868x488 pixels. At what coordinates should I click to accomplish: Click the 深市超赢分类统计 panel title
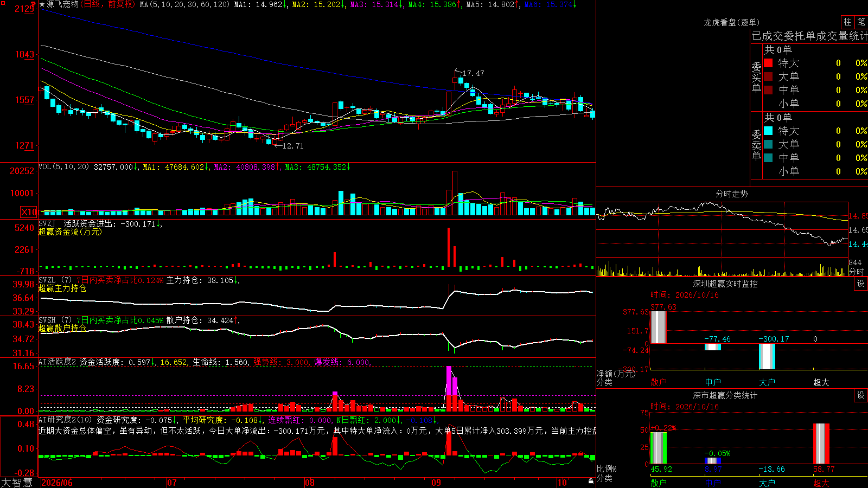point(725,395)
